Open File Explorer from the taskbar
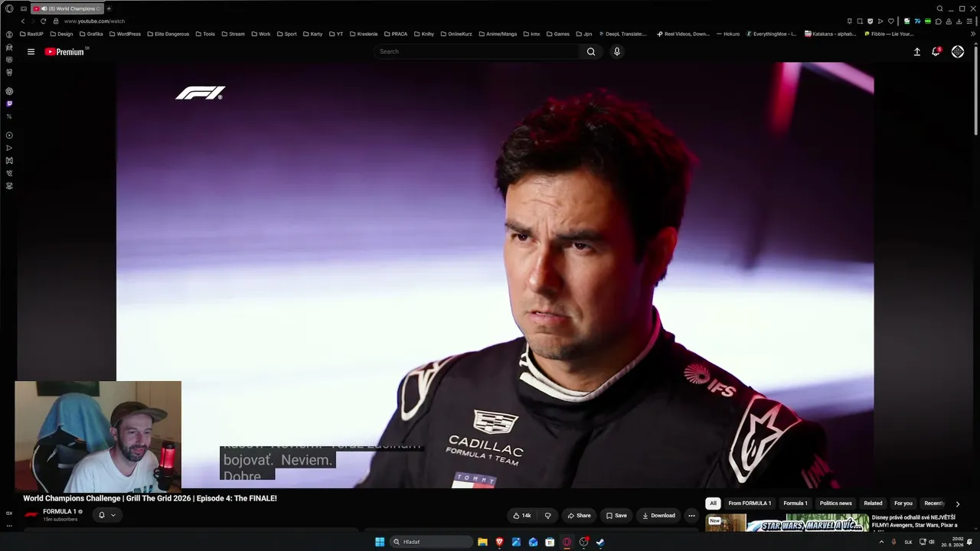Screen dimensions: 980x551 (x=482, y=542)
